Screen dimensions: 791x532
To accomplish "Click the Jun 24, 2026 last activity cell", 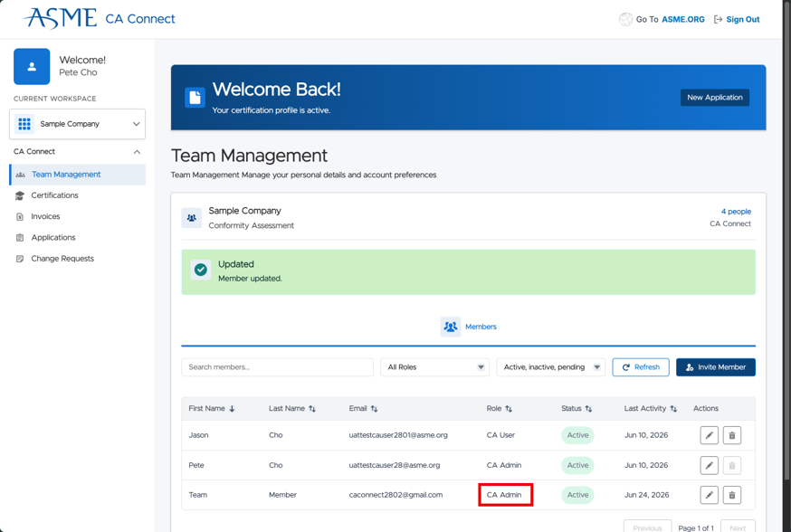I will [647, 495].
